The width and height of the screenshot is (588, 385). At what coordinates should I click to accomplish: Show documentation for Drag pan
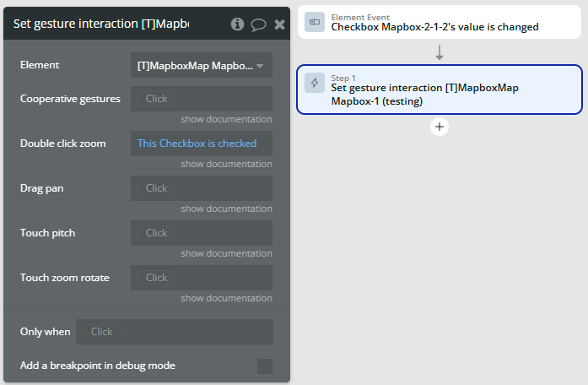click(226, 209)
